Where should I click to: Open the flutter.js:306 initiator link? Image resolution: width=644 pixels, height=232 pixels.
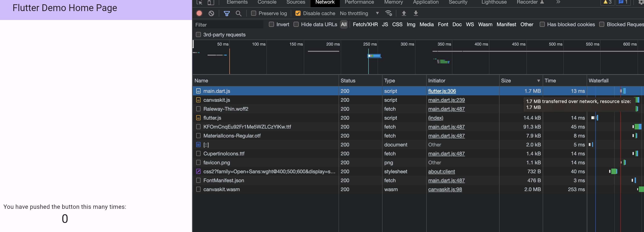tap(442, 91)
